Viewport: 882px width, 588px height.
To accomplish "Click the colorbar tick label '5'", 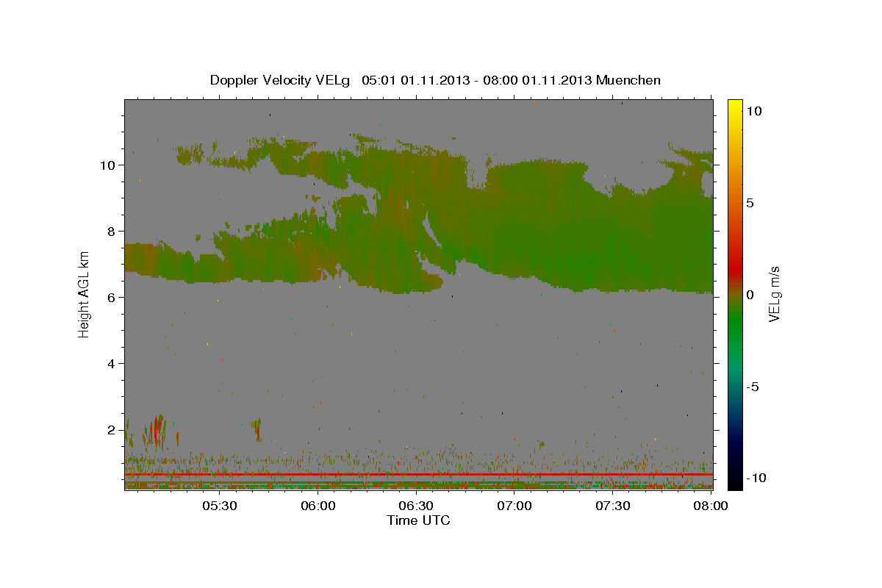I will [x=750, y=203].
